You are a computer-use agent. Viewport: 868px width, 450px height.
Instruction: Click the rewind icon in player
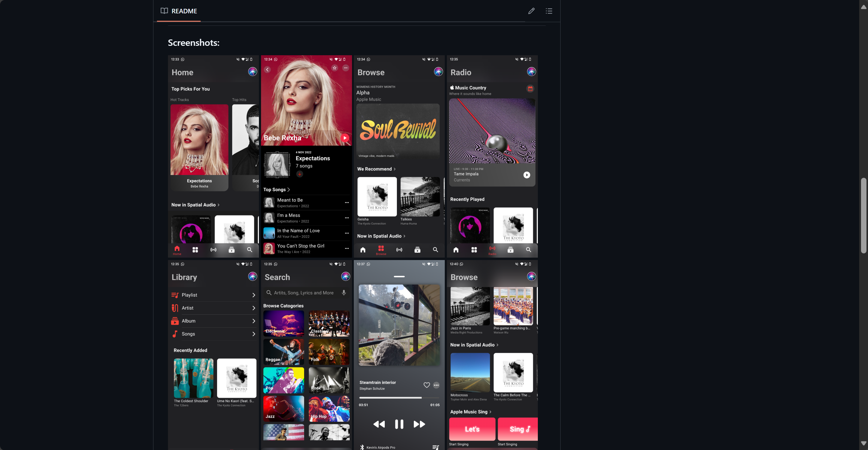tap(379, 424)
